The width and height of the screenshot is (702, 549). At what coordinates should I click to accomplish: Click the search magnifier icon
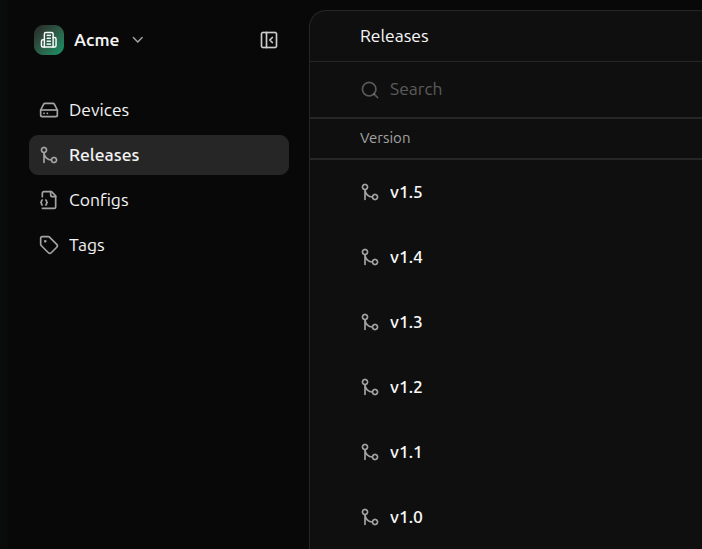click(x=370, y=90)
